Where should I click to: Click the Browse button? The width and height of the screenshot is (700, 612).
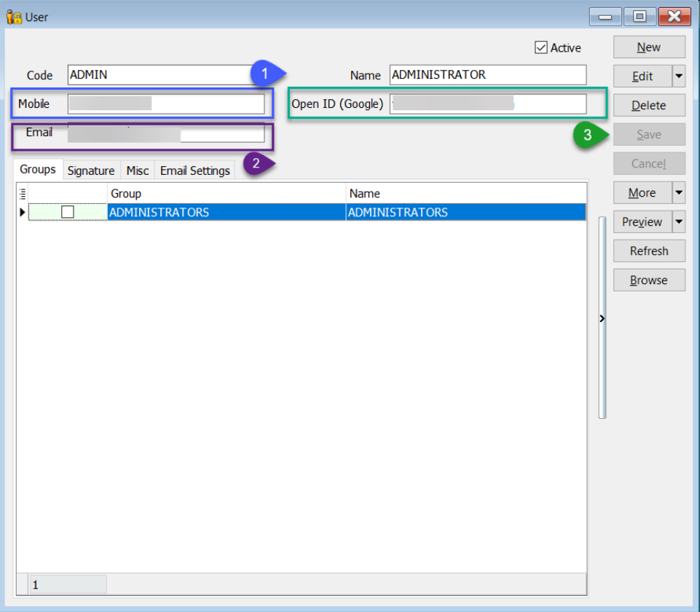click(x=648, y=280)
